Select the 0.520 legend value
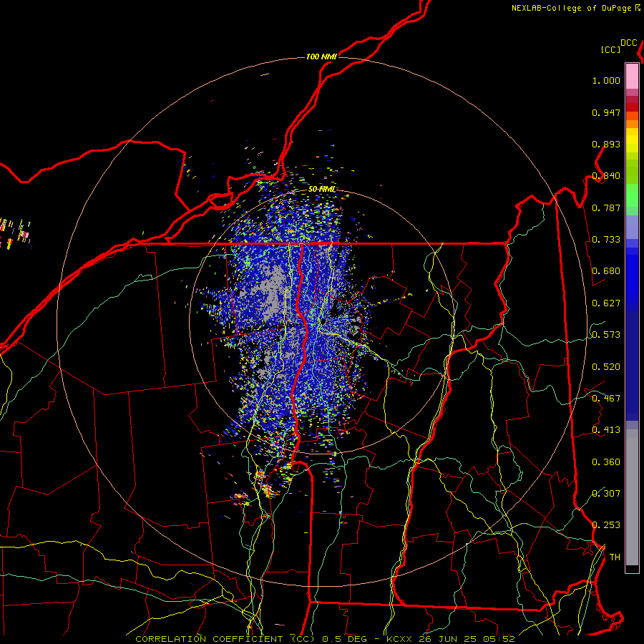The width and height of the screenshot is (644, 644). coord(606,367)
